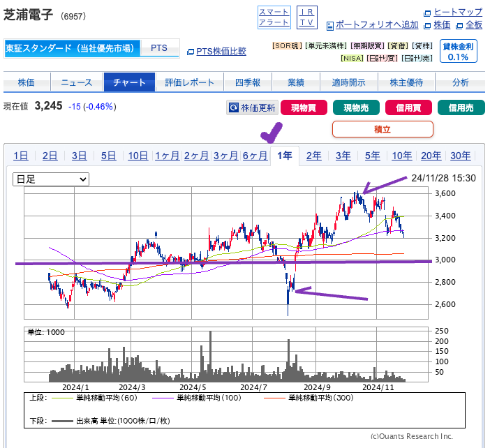Click the chart timestamp 24/11/28 15:30
This screenshot has height=448, width=490.
[x=443, y=178]
